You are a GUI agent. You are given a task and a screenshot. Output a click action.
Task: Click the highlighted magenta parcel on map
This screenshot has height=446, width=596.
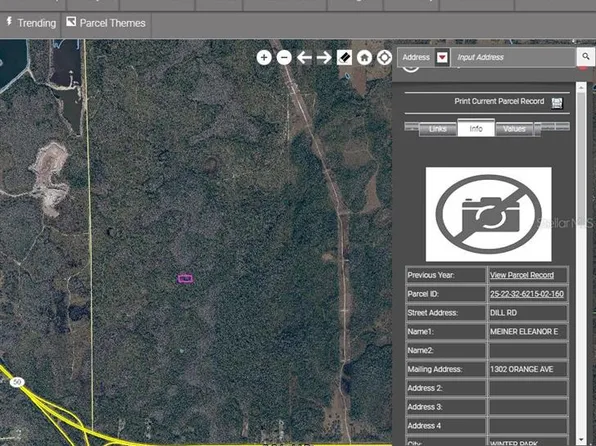tap(185, 279)
